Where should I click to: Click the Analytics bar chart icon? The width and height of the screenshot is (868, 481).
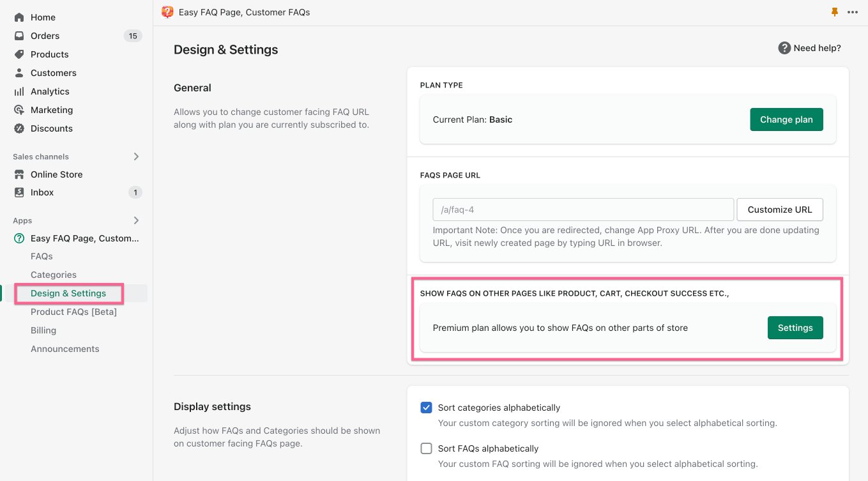(x=19, y=91)
